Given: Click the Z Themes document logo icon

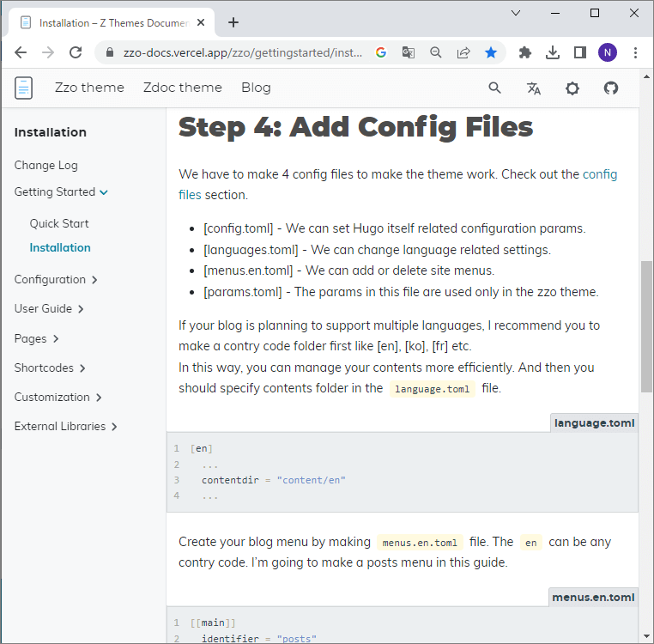Looking at the screenshot, I should [24, 88].
